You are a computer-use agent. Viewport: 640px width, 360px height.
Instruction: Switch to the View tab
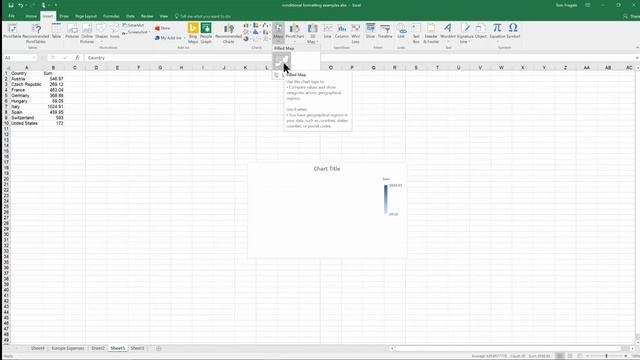164,16
